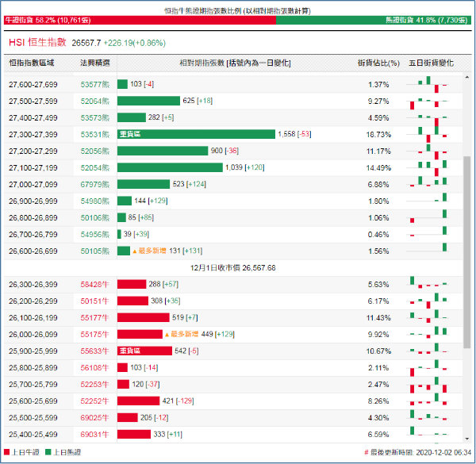Click the scrollbar up arrow
Viewport: 476px width, 464px height.
(x=467, y=78)
